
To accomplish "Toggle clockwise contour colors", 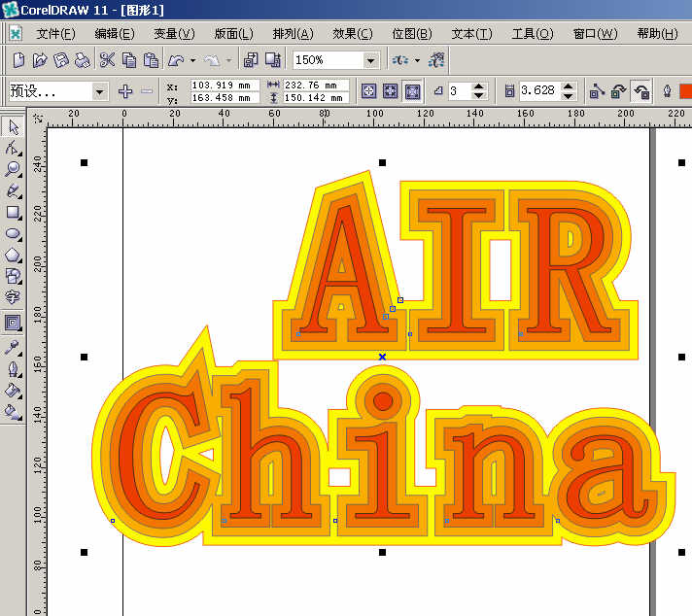I will point(618,91).
